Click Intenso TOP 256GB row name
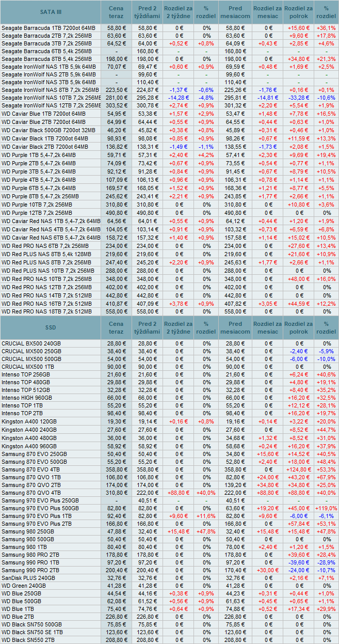 click(x=26, y=374)
